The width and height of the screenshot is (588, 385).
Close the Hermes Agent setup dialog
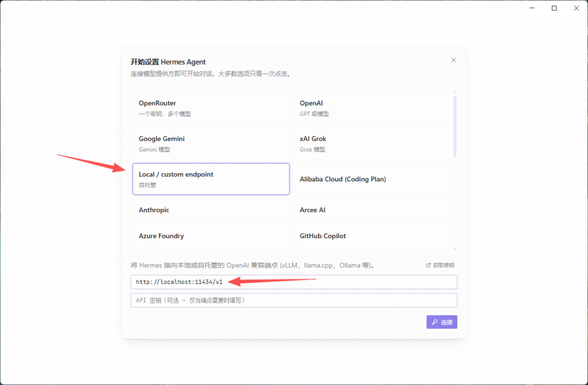coord(454,60)
